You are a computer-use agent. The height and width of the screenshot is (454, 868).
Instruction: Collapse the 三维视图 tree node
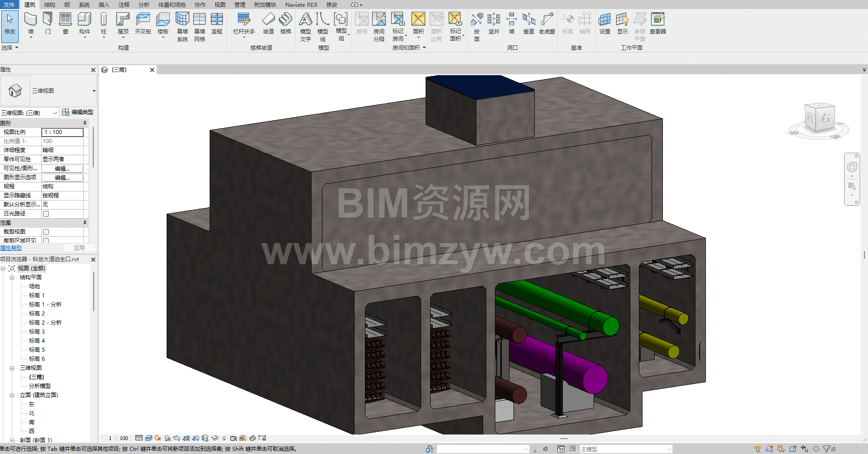pyautogui.click(x=12, y=368)
